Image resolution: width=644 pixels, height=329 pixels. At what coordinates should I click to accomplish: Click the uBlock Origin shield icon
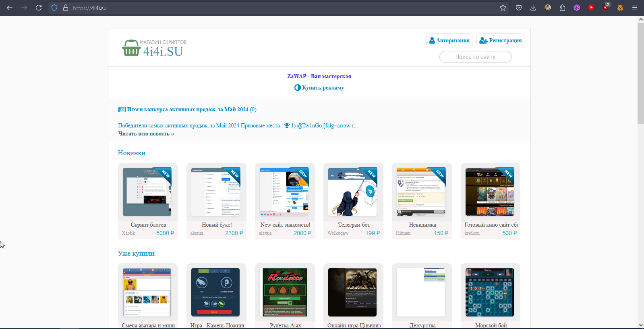coord(606,8)
